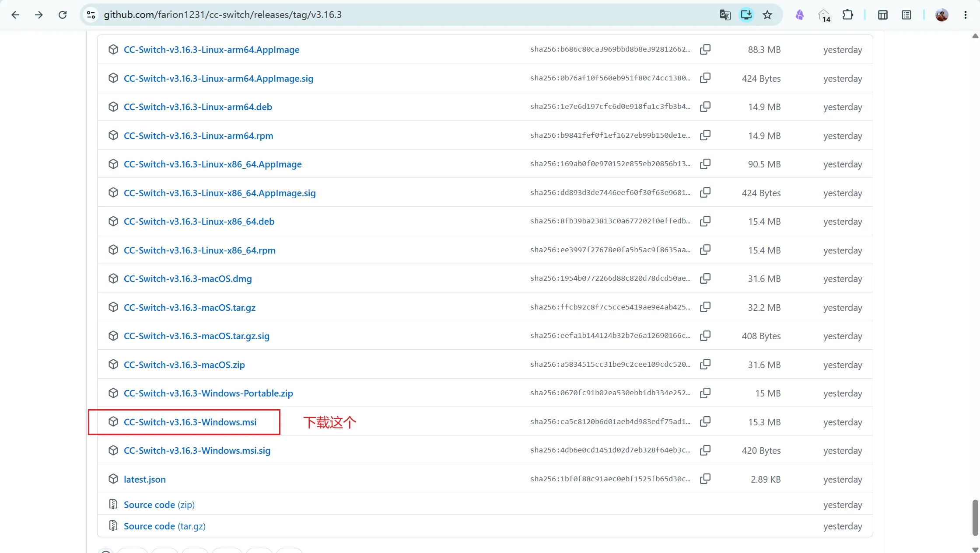Screen dimensions: 980x553
Task: Click the sha256 hash of Windows.msi
Action: point(610,422)
